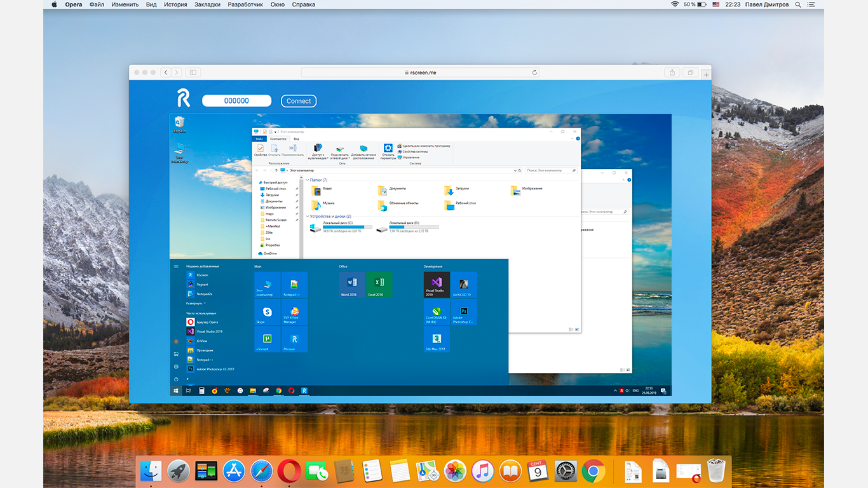Click the 000000 session ID field
Image resolution: width=868 pixels, height=488 pixels.
click(x=236, y=100)
